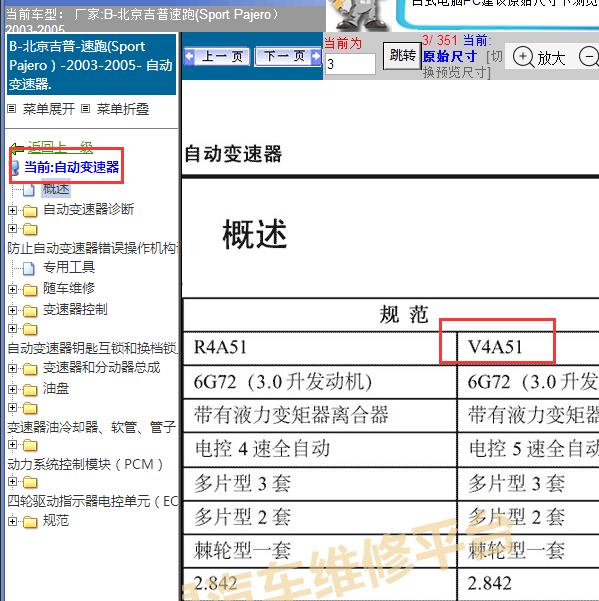Image resolution: width=599 pixels, height=601 pixels.
Task: Expand 变速器油冷却器、软管、管子 folder node
Action: (x=12, y=407)
